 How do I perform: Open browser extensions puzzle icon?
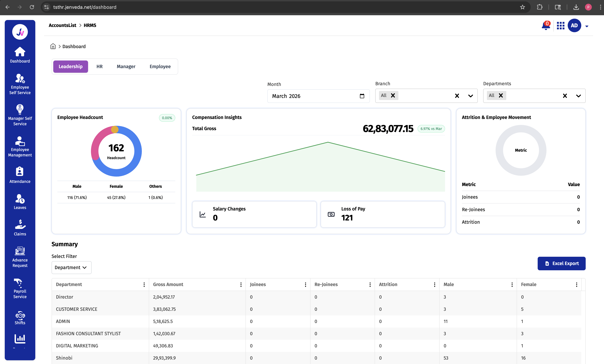[540, 7]
